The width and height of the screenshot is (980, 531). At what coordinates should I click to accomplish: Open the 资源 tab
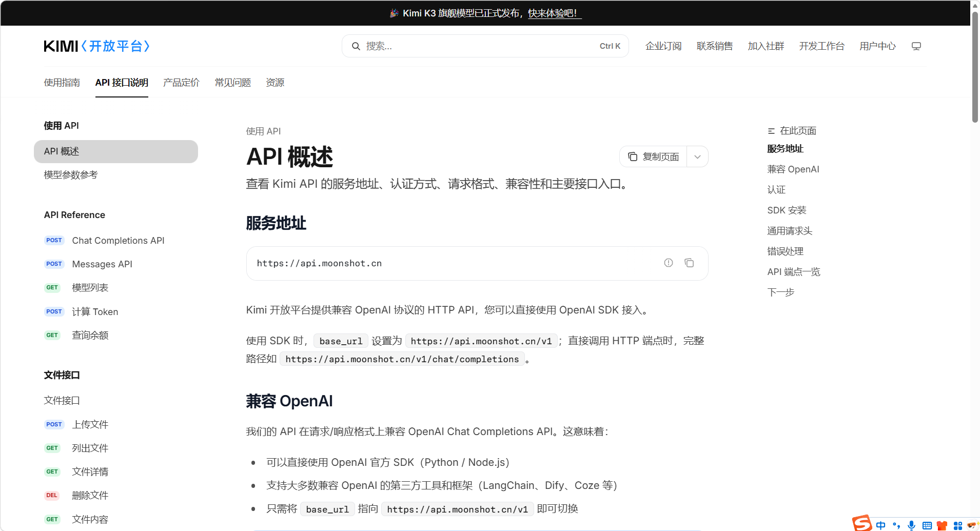[x=275, y=83]
